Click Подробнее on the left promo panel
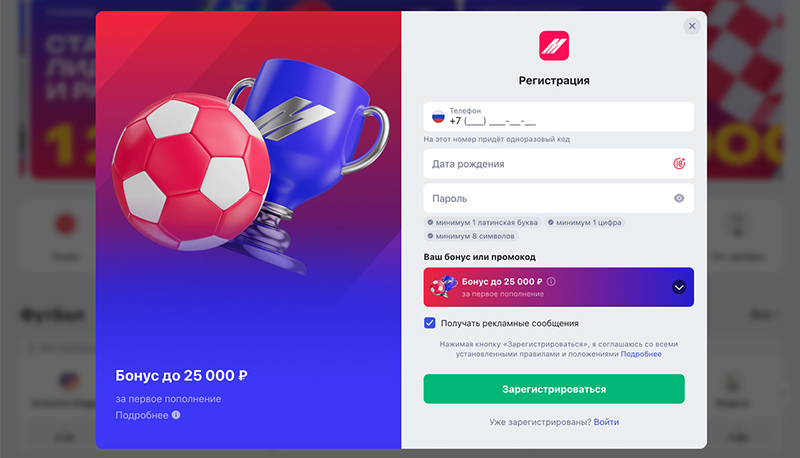 point(142,415)
